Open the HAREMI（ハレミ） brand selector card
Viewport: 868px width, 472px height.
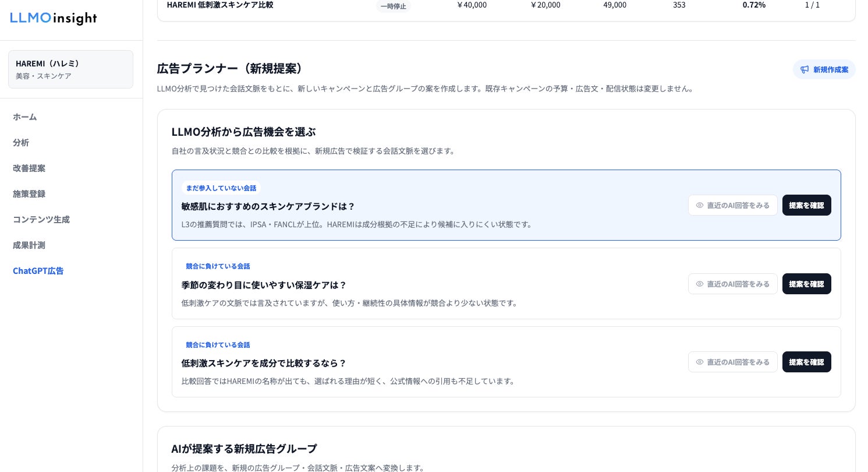[70, 69]
